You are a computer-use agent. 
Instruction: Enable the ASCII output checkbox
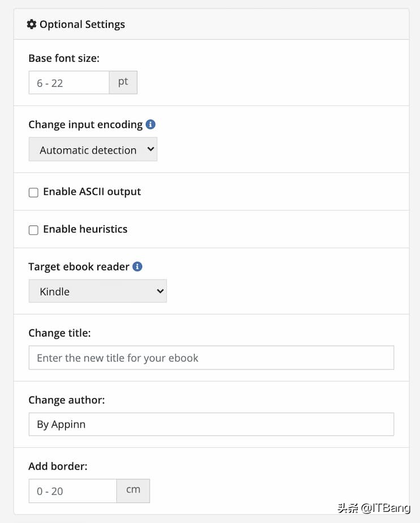33,193
